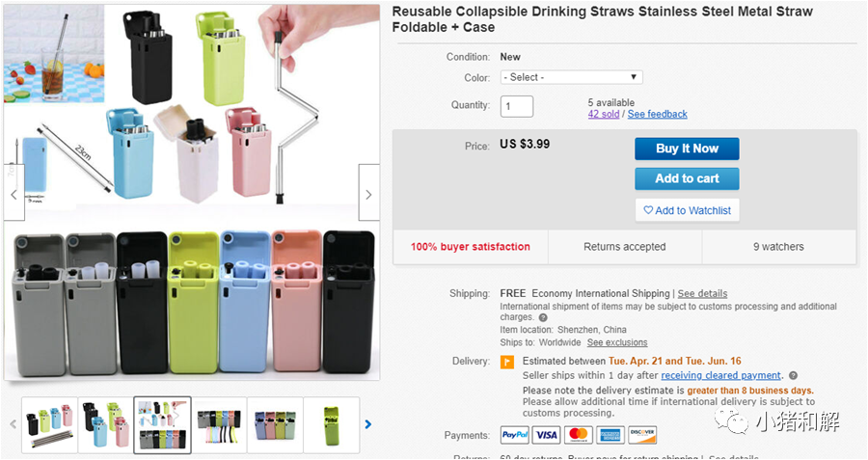Advance thumbnail strip with blue right arrow
Image resolution: width=868 pixels, height=460 pixels.
[368, 424]
